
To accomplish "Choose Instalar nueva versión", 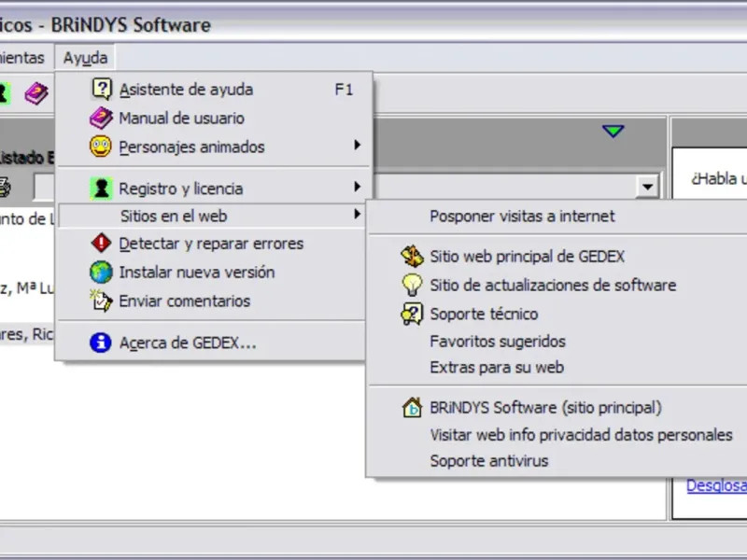I will point(213,272).
